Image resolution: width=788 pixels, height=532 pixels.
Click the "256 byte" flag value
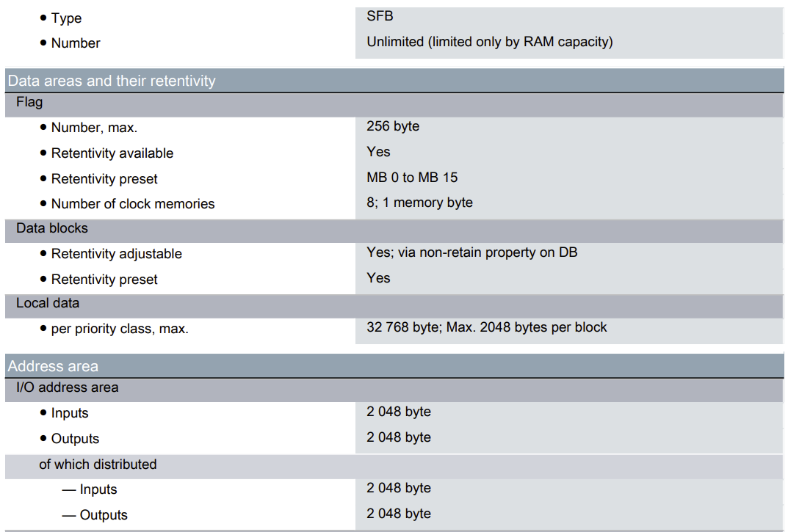[393, 126]
